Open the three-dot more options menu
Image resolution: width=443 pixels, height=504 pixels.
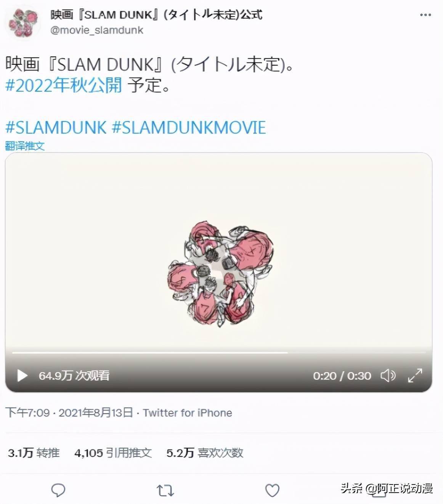coord(425,15)
